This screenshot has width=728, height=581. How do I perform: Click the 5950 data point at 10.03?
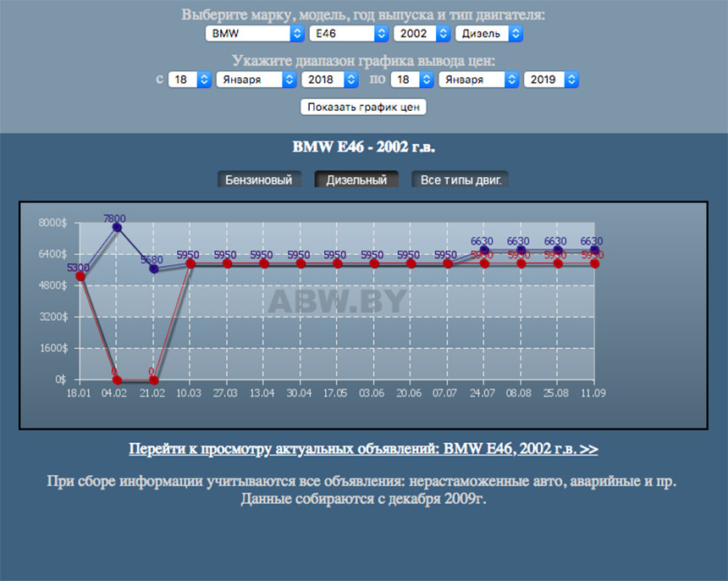[x=190, y=263]
